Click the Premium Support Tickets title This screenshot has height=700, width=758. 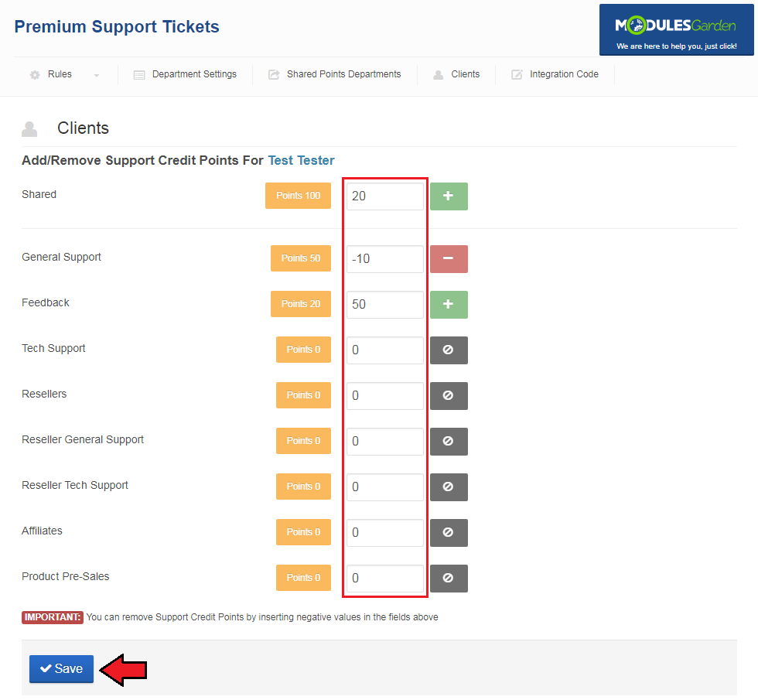click(117, 26)
